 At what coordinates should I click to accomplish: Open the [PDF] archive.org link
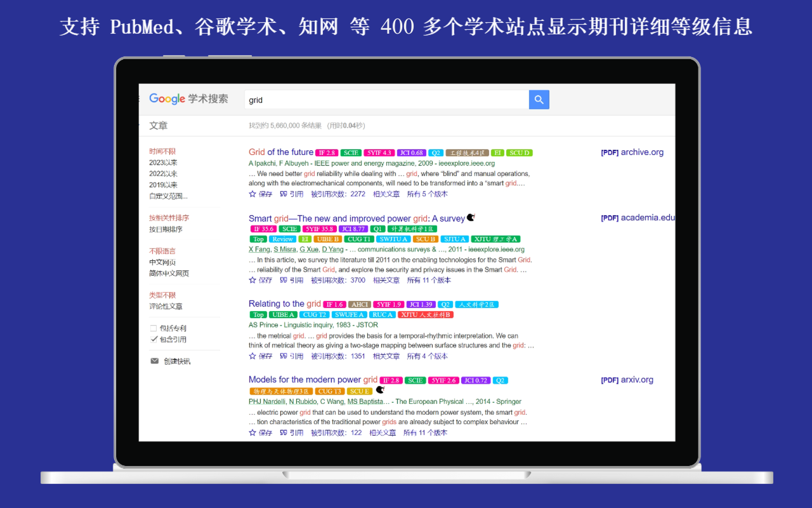click(632, 152)
